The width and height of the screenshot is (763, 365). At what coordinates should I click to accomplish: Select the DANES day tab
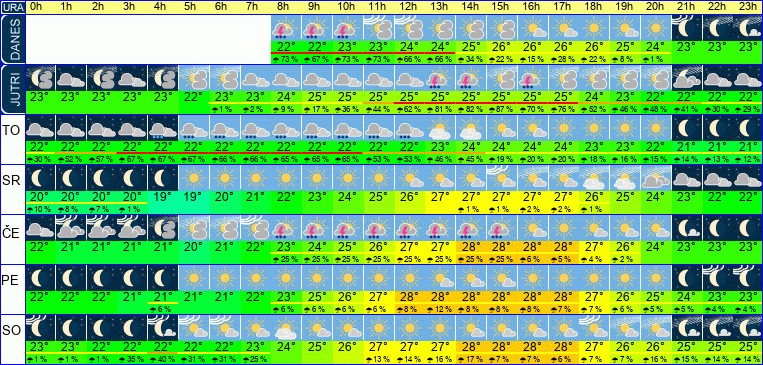pyautogui.click(x=13, y=39)
